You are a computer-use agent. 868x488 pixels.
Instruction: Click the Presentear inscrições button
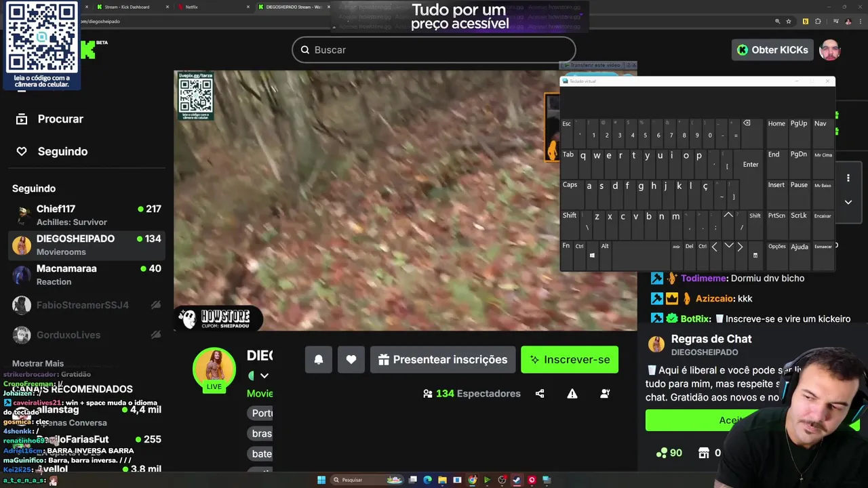(443, 360)
